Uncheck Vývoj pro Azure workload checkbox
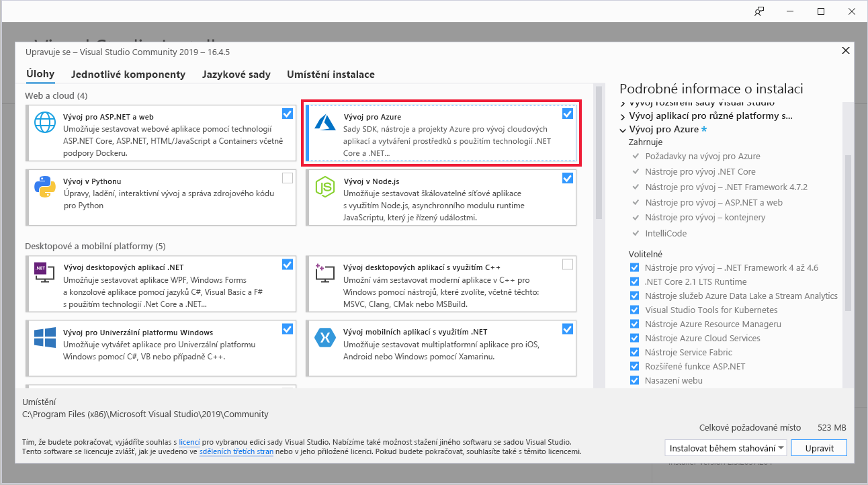This screenshot has width=868, height=485. 568,114
